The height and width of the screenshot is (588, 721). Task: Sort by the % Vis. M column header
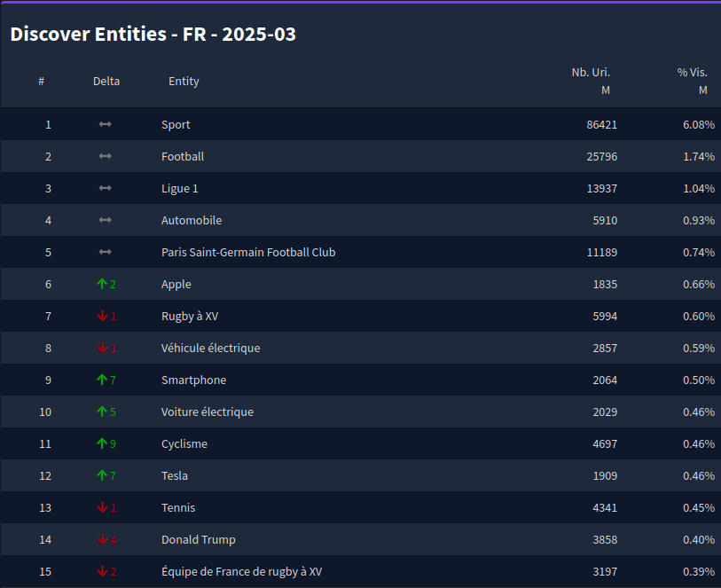tap(692, 81)
